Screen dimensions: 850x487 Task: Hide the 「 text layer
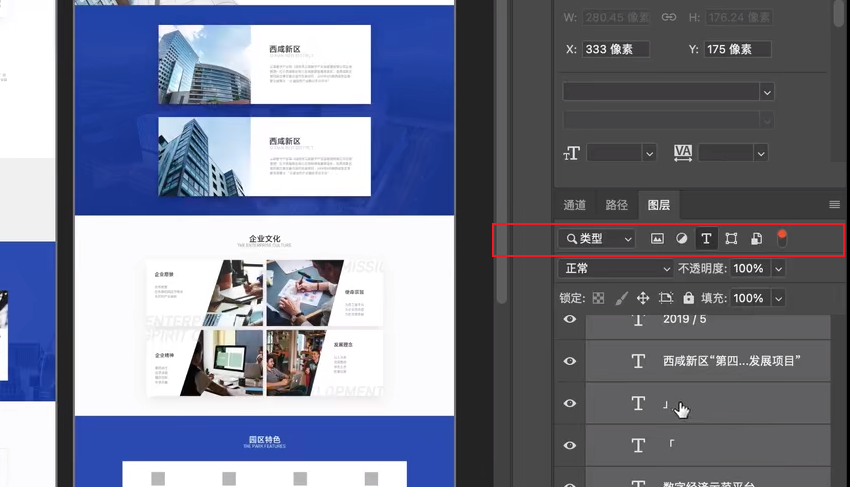[570, 445]
